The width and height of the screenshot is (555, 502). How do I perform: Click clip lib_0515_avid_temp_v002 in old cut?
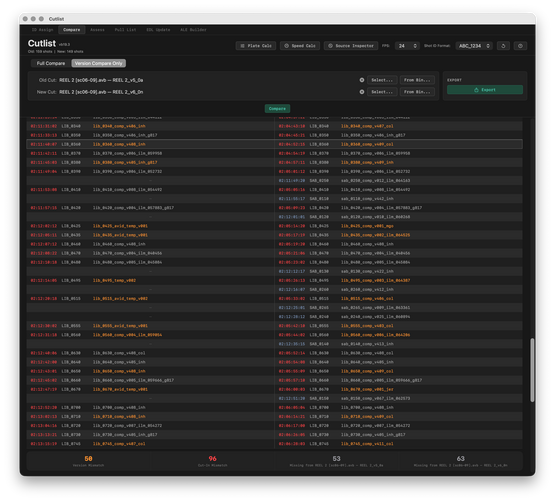120,298
